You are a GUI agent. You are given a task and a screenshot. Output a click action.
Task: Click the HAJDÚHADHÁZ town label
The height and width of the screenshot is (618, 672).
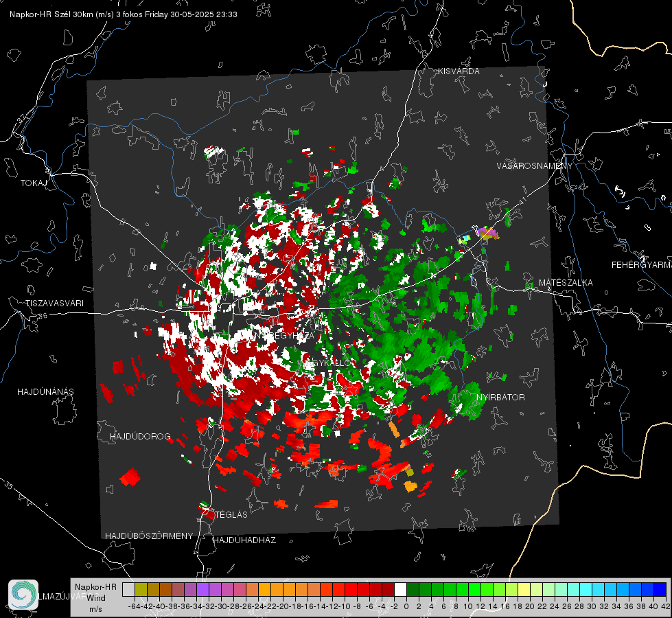(x=244, y=540)
